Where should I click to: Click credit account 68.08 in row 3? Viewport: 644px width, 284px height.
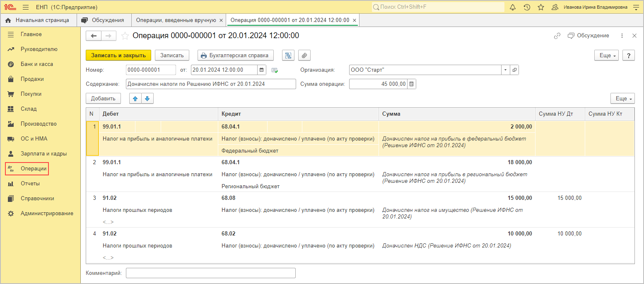pos(229,198)
